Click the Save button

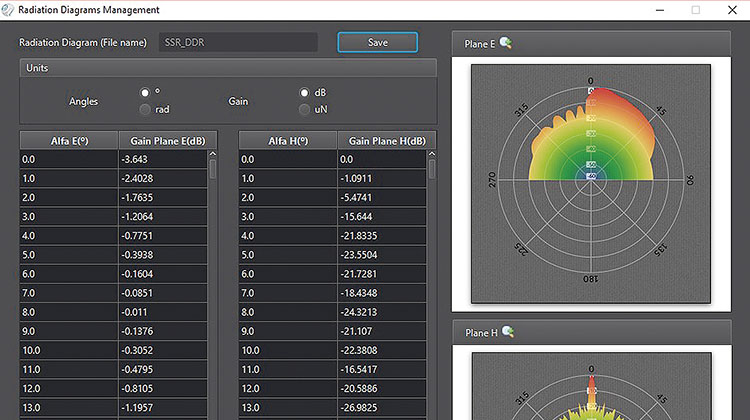[377, 42]
